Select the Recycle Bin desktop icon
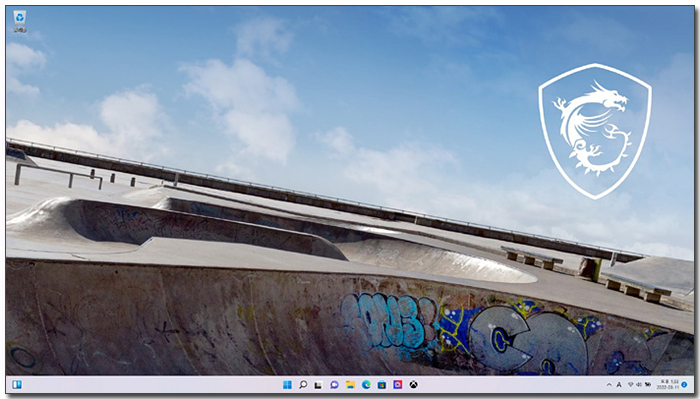700x399 pixels. (x=20, y=21)
